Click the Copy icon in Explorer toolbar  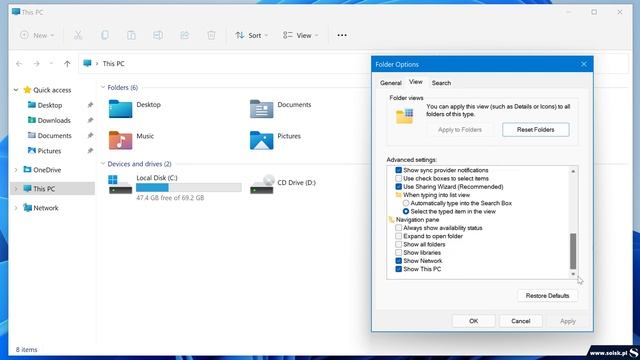coord(104,35)
